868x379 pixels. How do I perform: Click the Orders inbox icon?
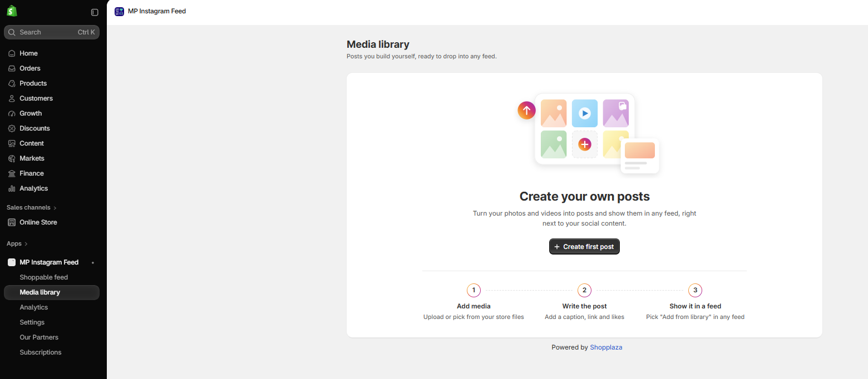click(x=12, y=68)
